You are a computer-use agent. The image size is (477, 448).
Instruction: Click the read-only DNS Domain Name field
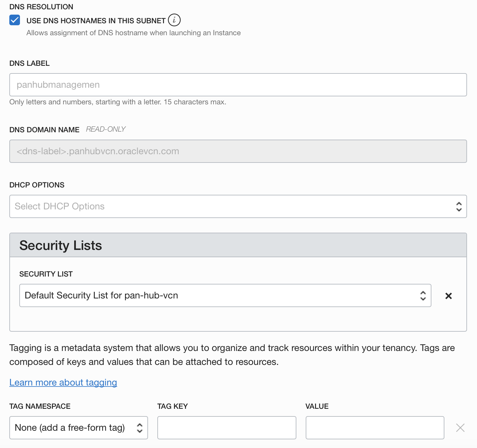[238, 151]
